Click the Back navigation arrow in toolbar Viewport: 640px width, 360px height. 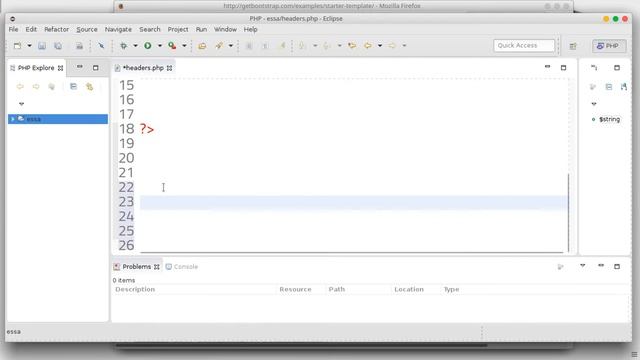pos(368,46)
